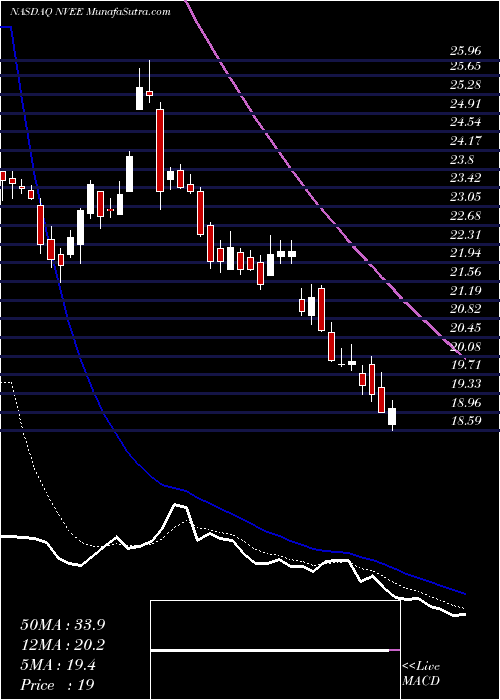Click the white MACD histogram box
This screenshot has height=700, width=500.
tap(275, 650)
